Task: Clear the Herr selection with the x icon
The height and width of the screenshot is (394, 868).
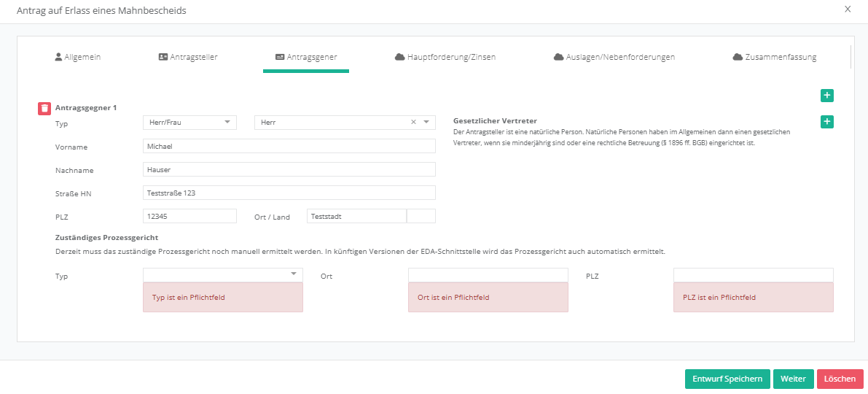Action: pos(413,123)
